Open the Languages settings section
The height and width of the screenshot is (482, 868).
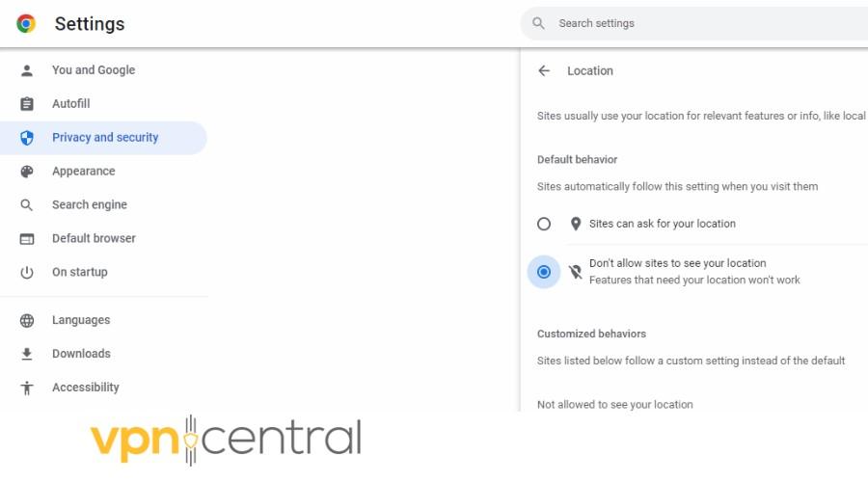click(81, 320)
